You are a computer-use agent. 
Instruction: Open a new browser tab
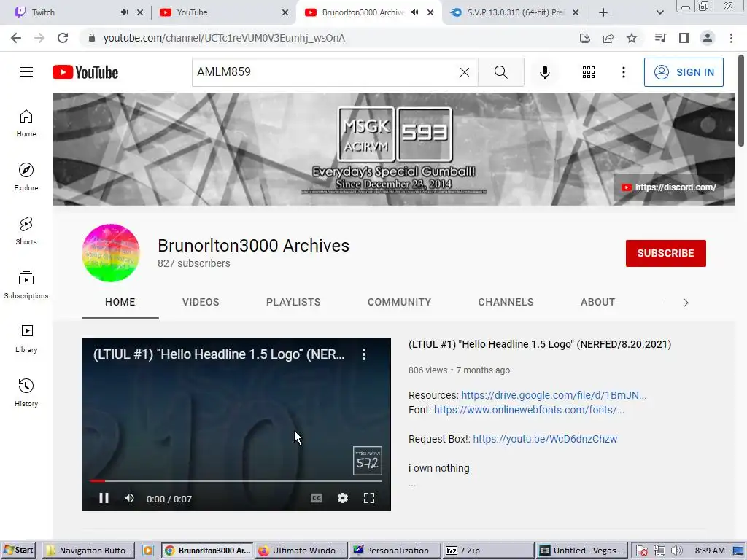point(603,12)
